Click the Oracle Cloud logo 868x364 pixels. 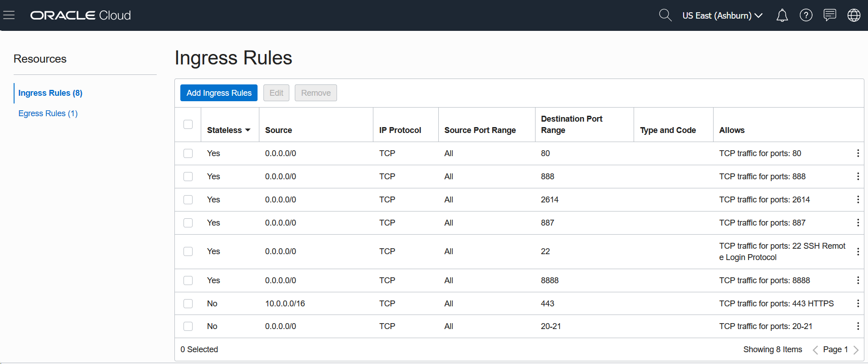[80, 15]
